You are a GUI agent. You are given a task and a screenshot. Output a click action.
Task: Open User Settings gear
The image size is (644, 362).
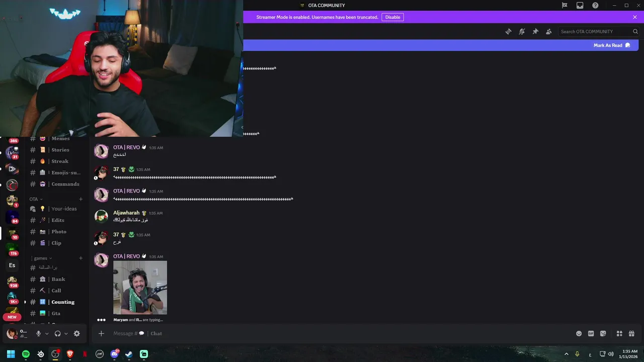click(x=76, y=333)
